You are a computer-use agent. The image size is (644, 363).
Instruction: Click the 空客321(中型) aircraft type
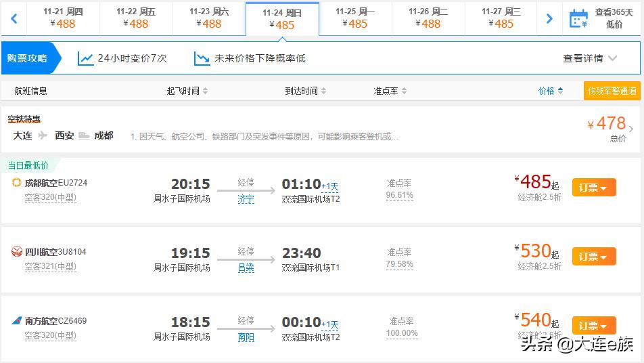click(x=50, y=266)
